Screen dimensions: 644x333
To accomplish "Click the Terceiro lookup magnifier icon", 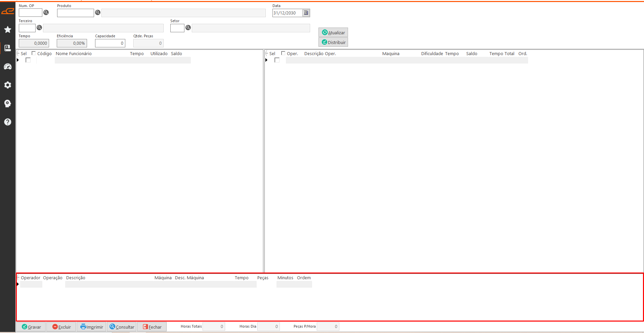I will (39, 28).
